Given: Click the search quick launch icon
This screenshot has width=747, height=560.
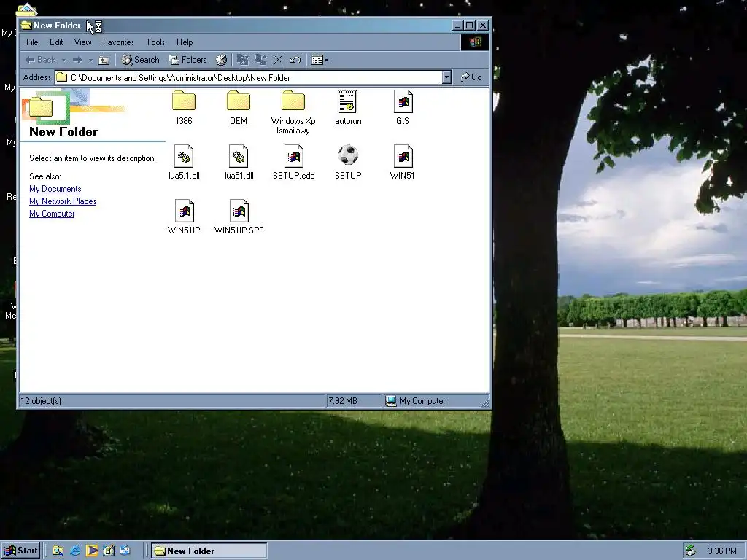Looking at the screenshot, I should [58, 551].
